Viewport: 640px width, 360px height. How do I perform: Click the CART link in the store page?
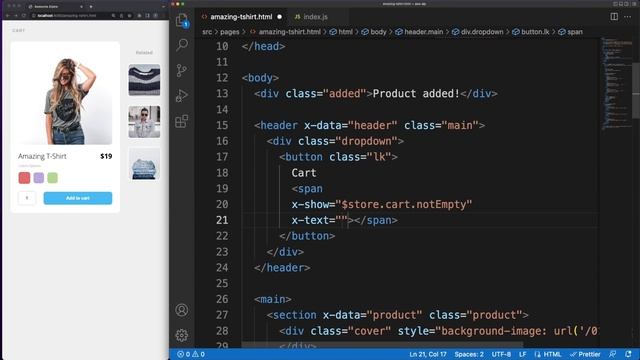pyautogui.click(x=18, y=30)
